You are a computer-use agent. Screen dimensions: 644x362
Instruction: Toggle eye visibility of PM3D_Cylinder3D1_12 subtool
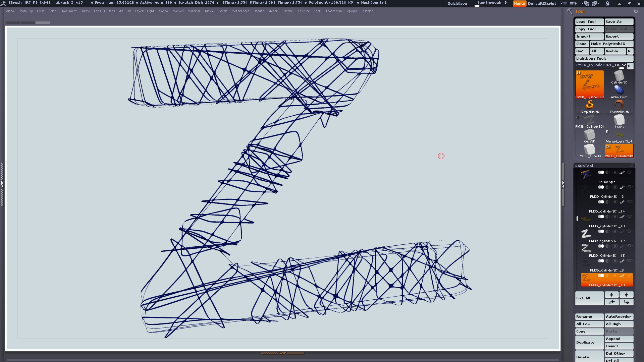[629, 231]
